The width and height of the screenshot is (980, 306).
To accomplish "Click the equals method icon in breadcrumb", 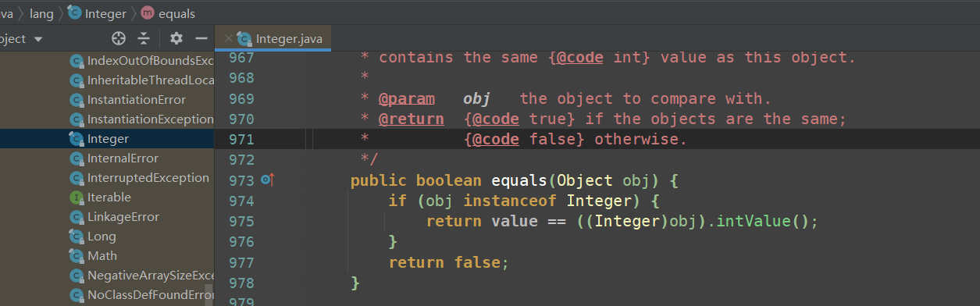I will point(147,13).
